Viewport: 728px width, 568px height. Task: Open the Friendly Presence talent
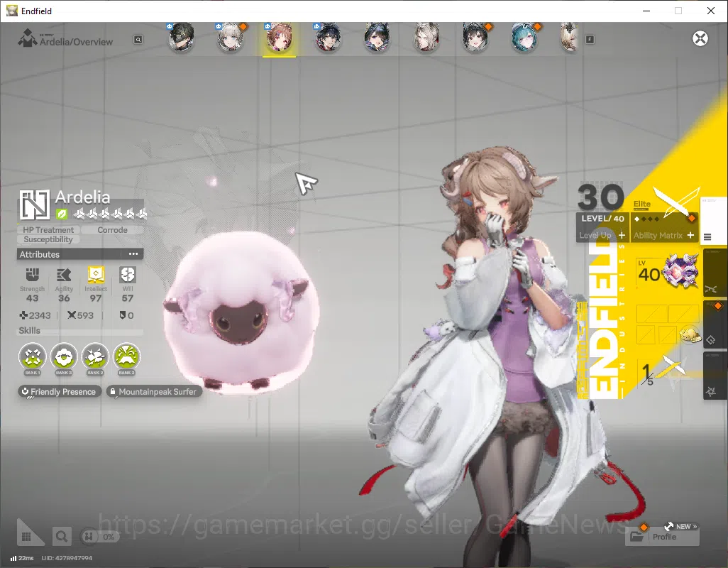coord(60,391)
